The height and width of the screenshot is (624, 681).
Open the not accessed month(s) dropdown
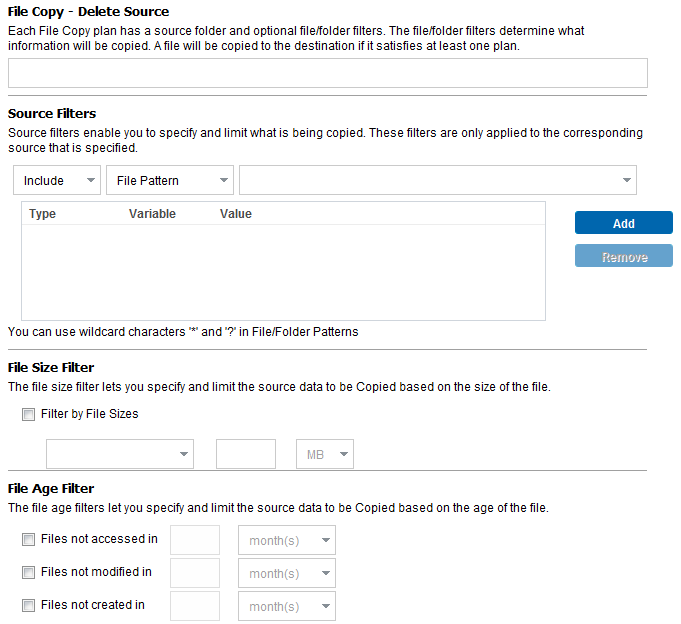point(286,541)
